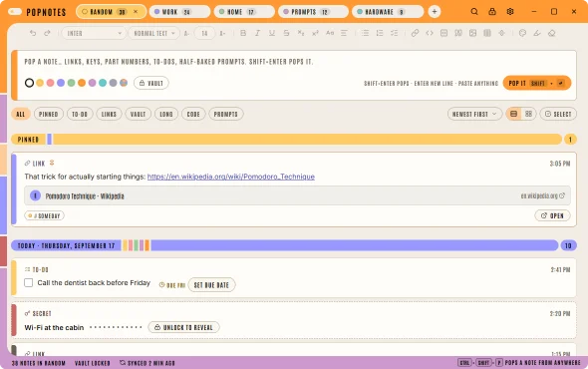Insert a hyperlink from toolbar
Screen dimensions: 588x369
click(415, 33)
